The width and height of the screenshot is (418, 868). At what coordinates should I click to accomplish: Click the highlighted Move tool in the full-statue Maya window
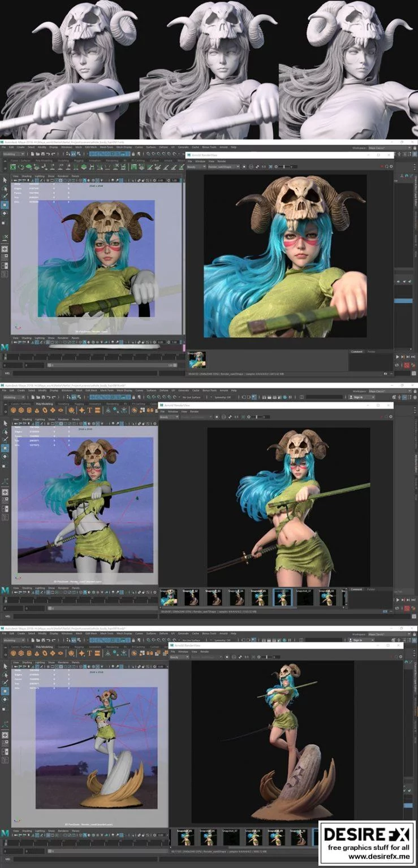pyautogui.click(x=5, y=691)
